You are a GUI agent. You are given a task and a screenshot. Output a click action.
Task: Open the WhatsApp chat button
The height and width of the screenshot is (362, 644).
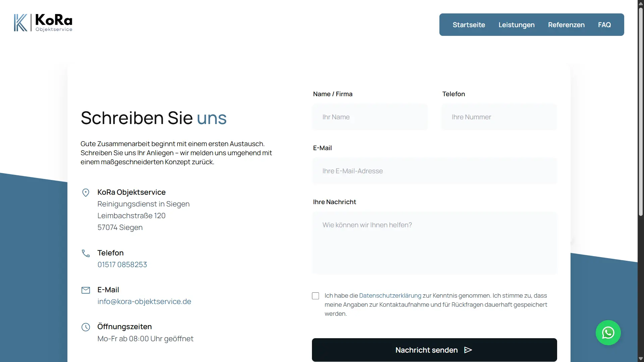pos(608,333)
